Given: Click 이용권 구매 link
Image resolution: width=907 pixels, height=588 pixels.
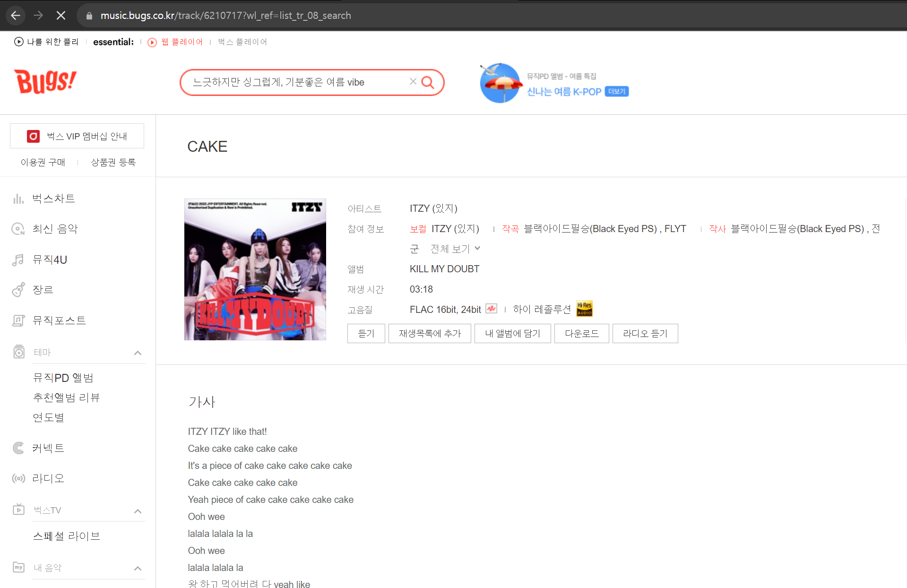Looking at the screenshot, I should click(43, 162).
